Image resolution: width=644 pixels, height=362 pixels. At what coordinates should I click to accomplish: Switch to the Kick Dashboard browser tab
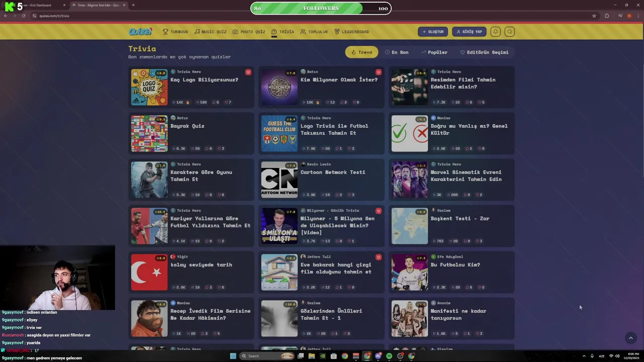tap(34, 5)
